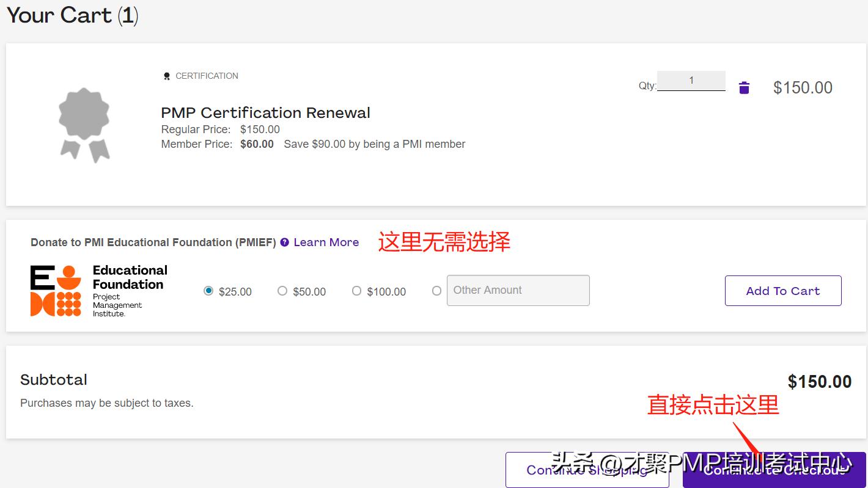
Task: Click the info icon next to PMIEF heading
Action: tap(284, 242)
